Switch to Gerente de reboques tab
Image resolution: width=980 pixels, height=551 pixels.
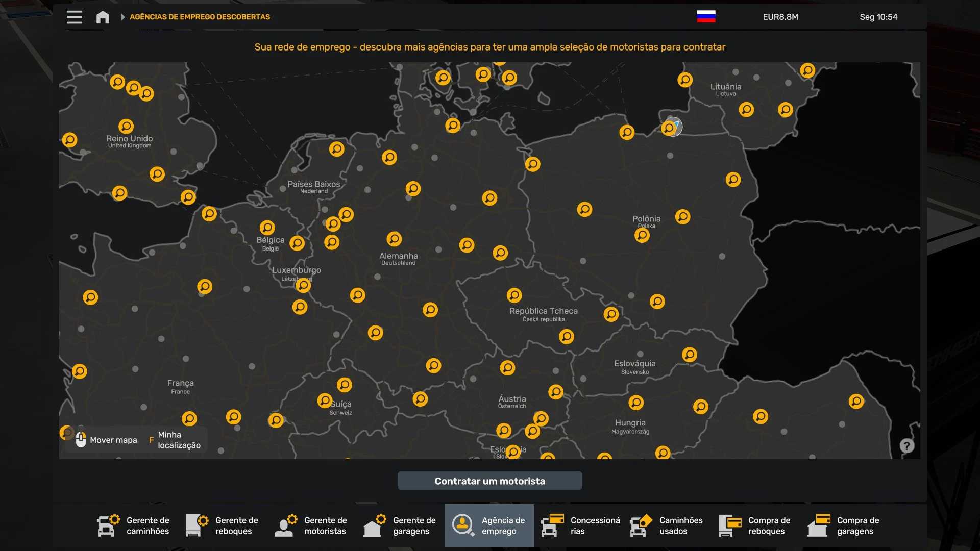coord(223,525)
